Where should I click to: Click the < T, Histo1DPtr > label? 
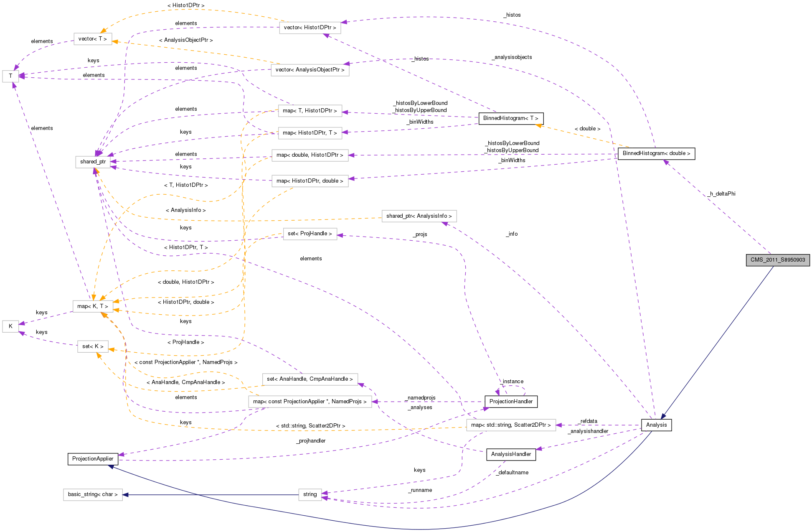pyautogui.click(x=186, y=185)
